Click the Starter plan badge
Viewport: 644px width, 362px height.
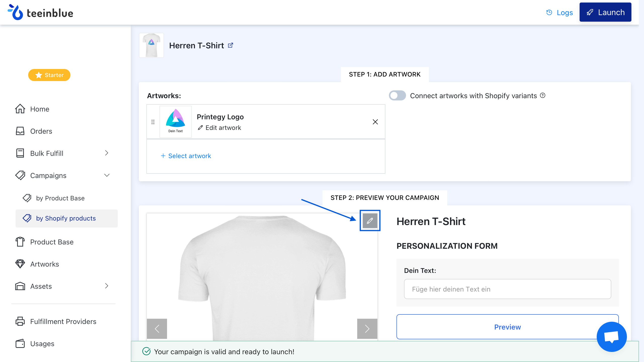pos(49,75)
